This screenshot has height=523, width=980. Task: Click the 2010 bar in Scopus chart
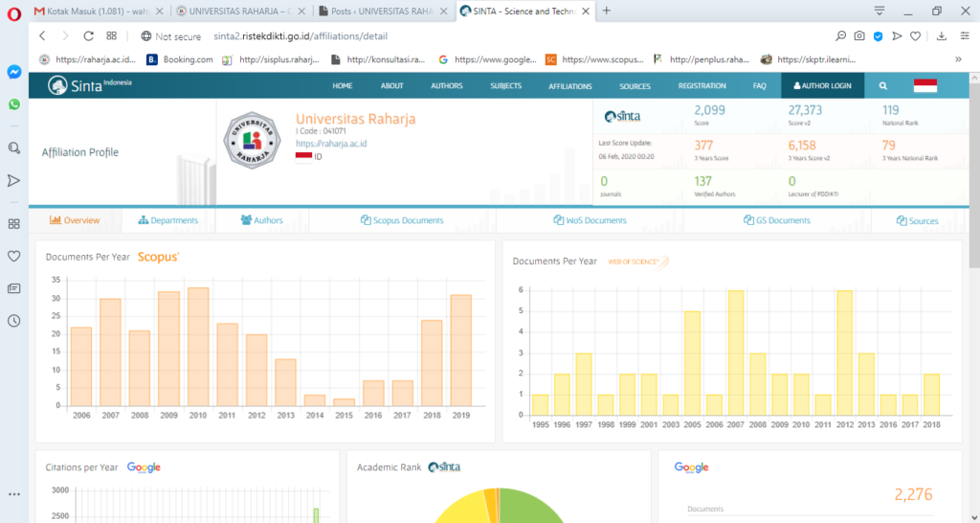pyautogui.click(x=198, y=347)
